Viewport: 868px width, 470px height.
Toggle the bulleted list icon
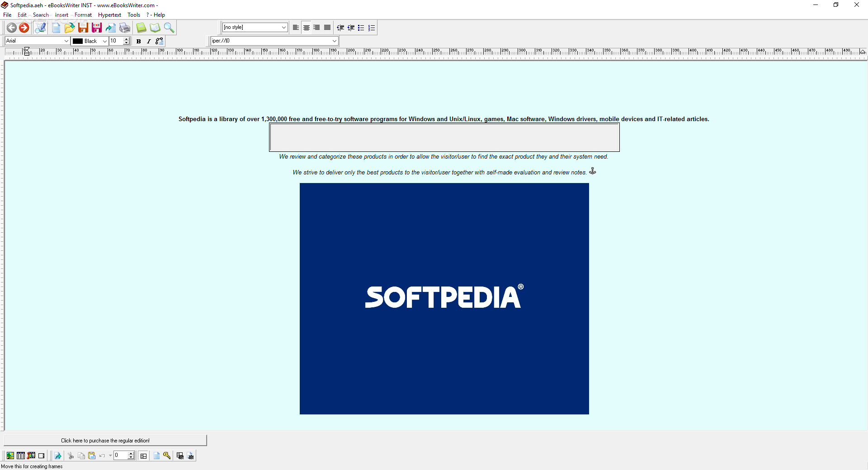[361, 28]
